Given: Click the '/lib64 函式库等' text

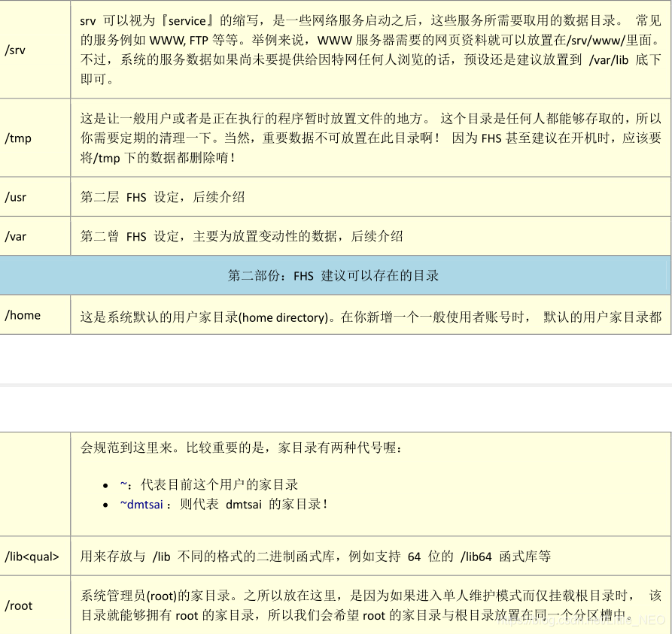Looking at the screenshot, I should click(506, 557).
